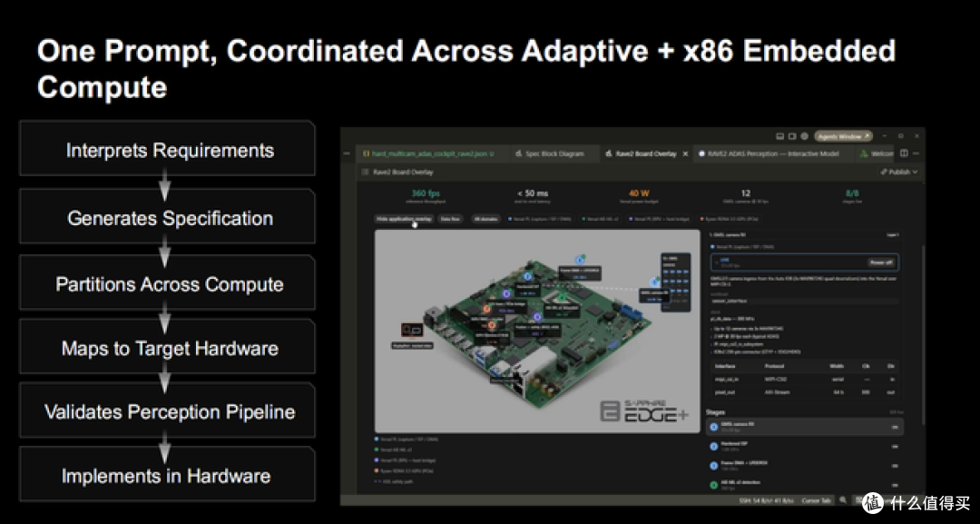
Task: Click the 40 W power budget stat
Action: (x=639, y=196)
